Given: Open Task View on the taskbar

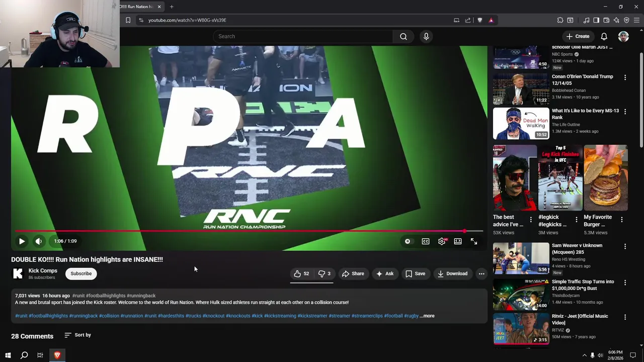Looking at the screenshot, I should pos(40,355).
